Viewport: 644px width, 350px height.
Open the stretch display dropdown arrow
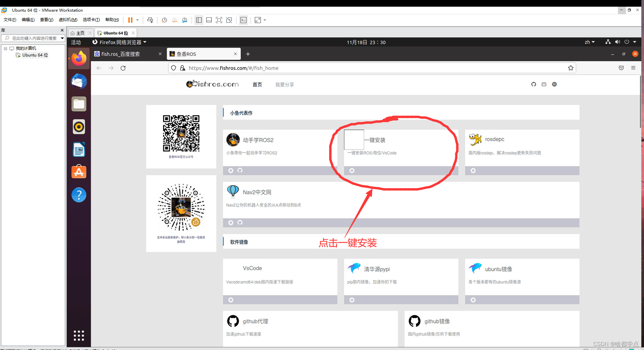[265, 20]
